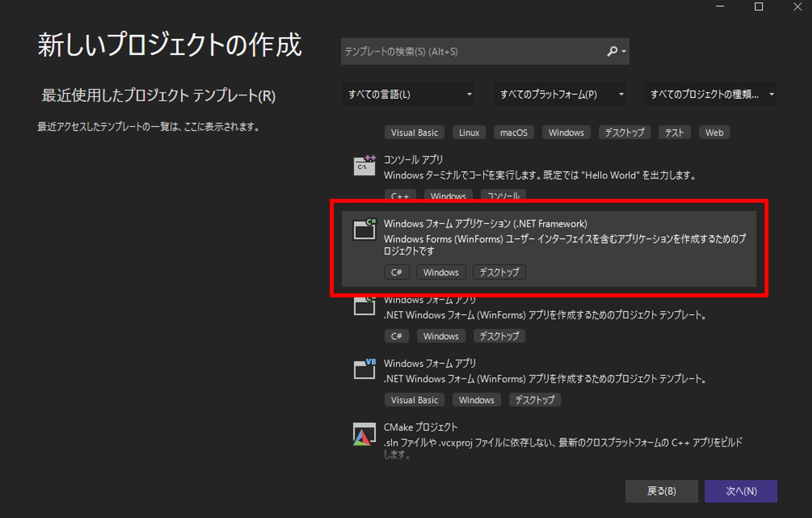Click the Web filter tag
This screenshot has width=812, height=518.
point(714,132)
